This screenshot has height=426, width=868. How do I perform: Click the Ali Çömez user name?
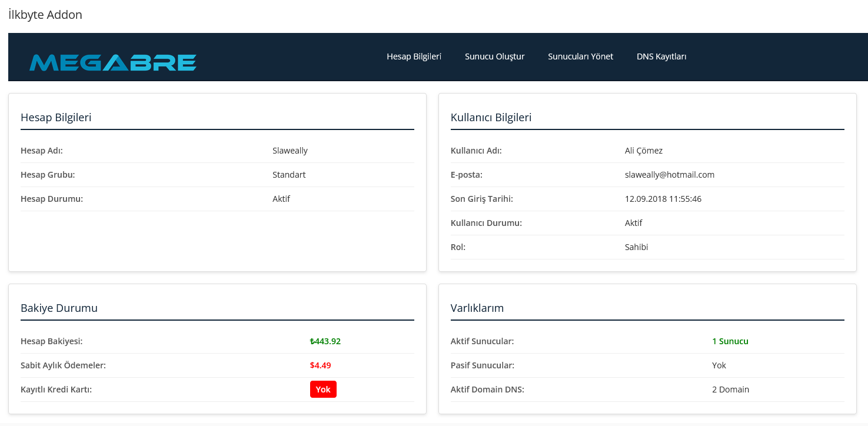pyautogui.click(x=643, y=151)
